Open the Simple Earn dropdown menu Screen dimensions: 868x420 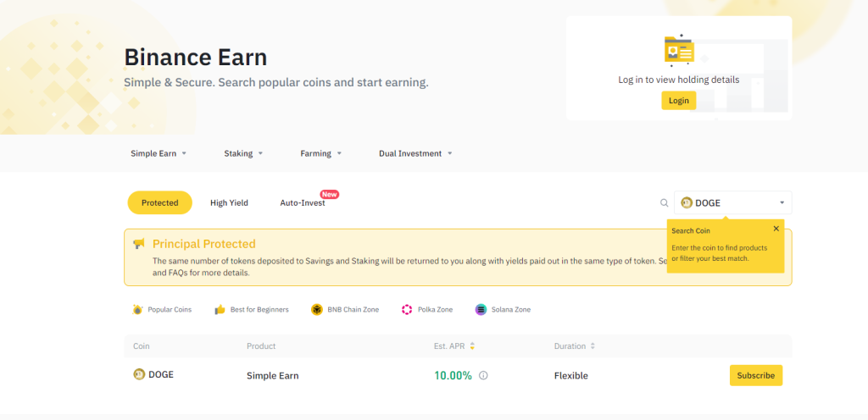[x=159, y=153]
